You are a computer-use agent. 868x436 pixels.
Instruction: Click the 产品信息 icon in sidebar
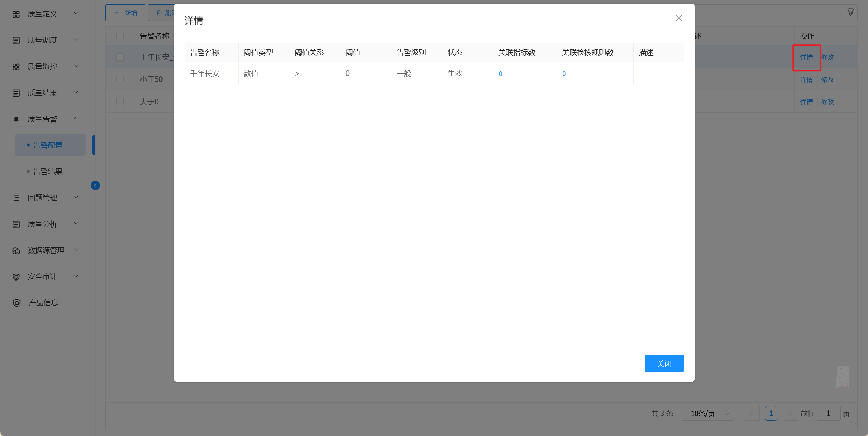tap(16, 303)
